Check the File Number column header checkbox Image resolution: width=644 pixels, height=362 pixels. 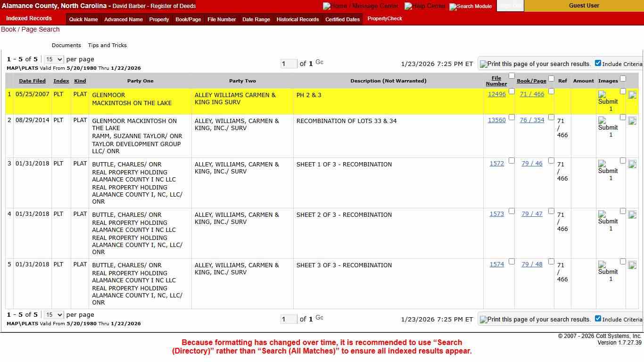pyautogui.click(x=512, y=75)
